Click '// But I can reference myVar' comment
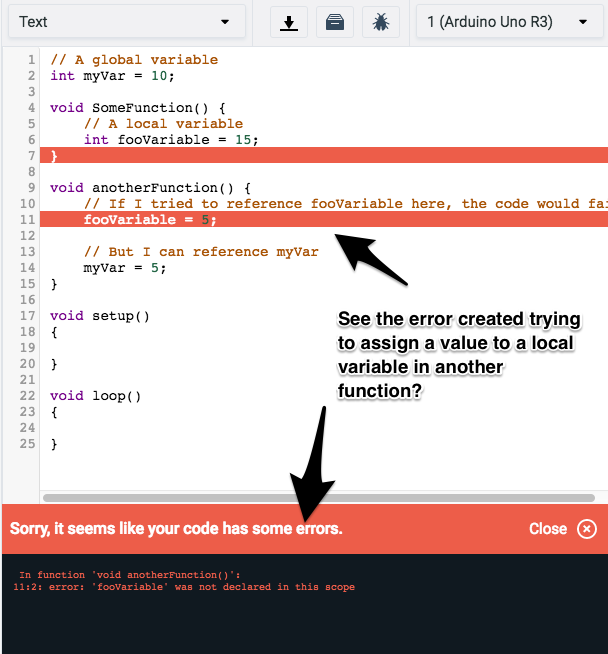The width and height of the screenshot is (608, 654). point(201,252)
